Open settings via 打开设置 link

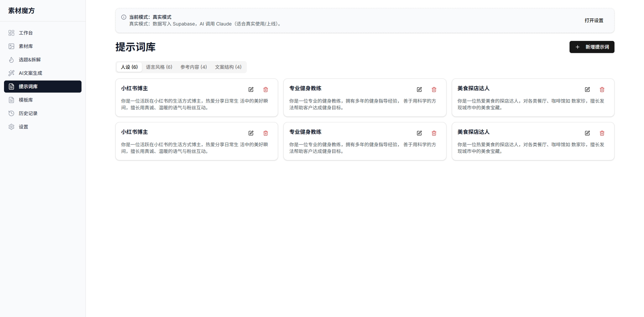(x=594, y=20)
